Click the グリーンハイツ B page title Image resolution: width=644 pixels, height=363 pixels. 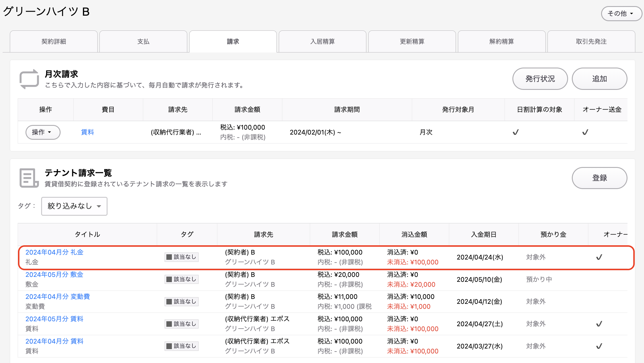click(46, 12)
